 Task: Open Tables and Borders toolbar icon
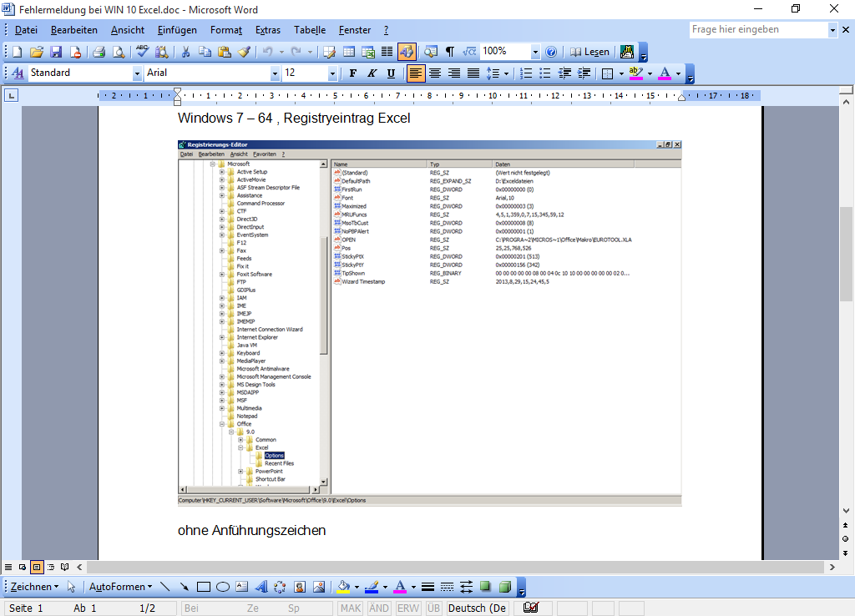tap(329, 52)
